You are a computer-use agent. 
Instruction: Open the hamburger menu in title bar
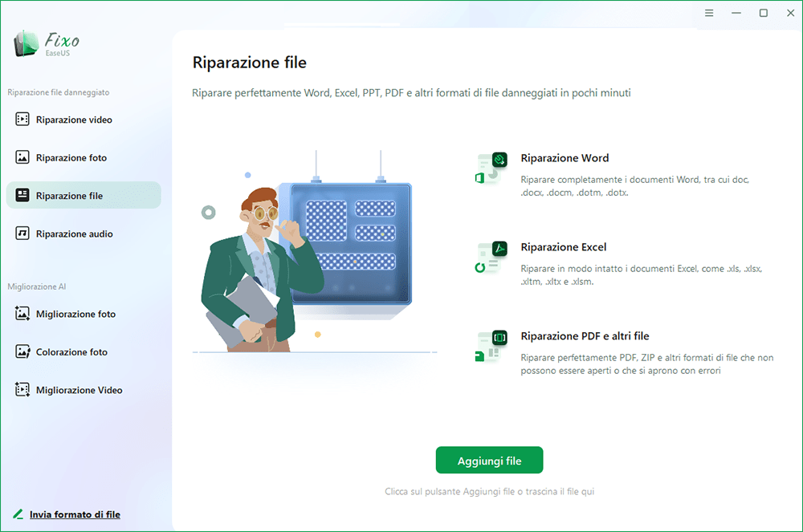coord(709,13)
